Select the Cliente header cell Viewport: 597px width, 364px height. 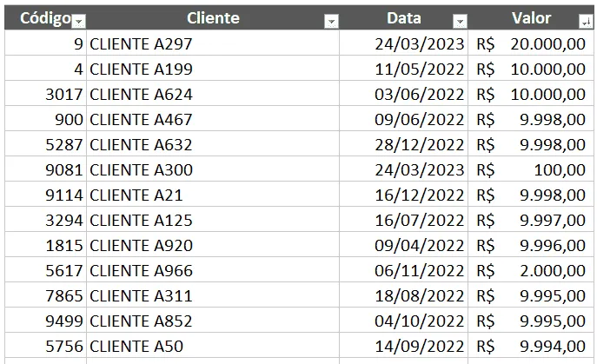pyautogui.click(x=213, y=17)
